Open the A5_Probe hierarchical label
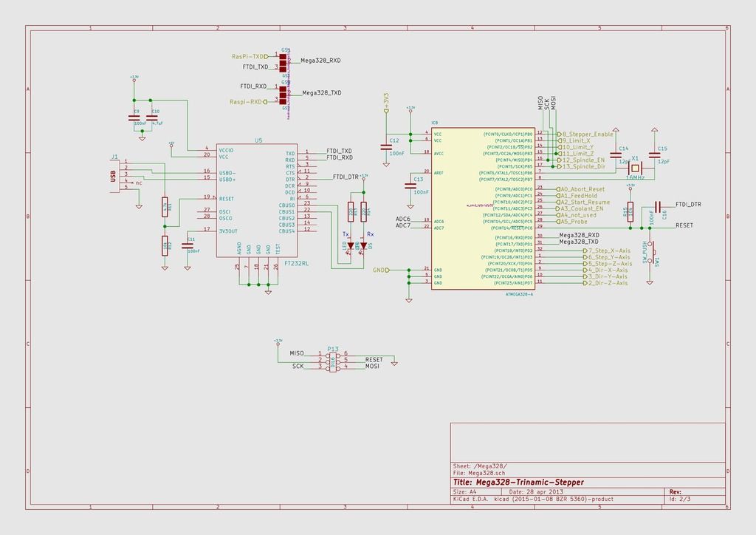This screenshot has width=756, height=535. (x=573, y=222)
